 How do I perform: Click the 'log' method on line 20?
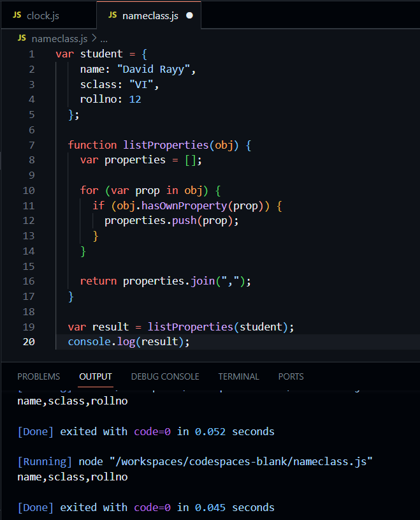tap(126, 342)
